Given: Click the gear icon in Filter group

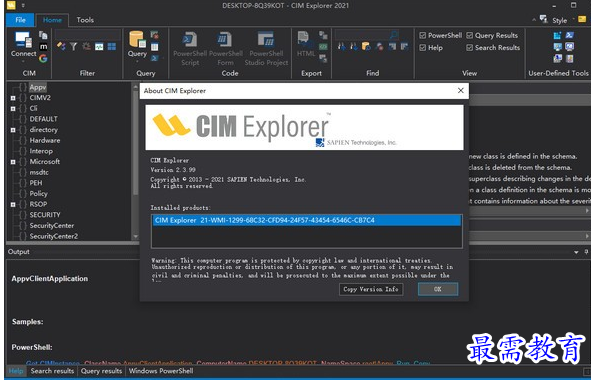Looking at the screenshot, I should pyautogui.click(x=86, y=46).
